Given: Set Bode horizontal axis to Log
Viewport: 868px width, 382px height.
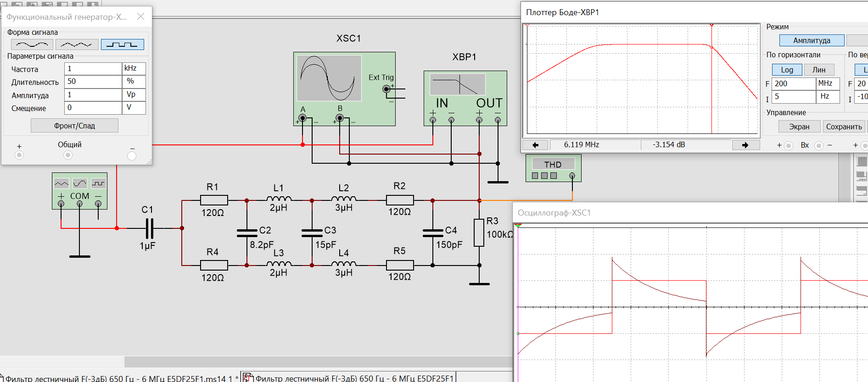Looking at the screenshot, I should click(787, 70).
